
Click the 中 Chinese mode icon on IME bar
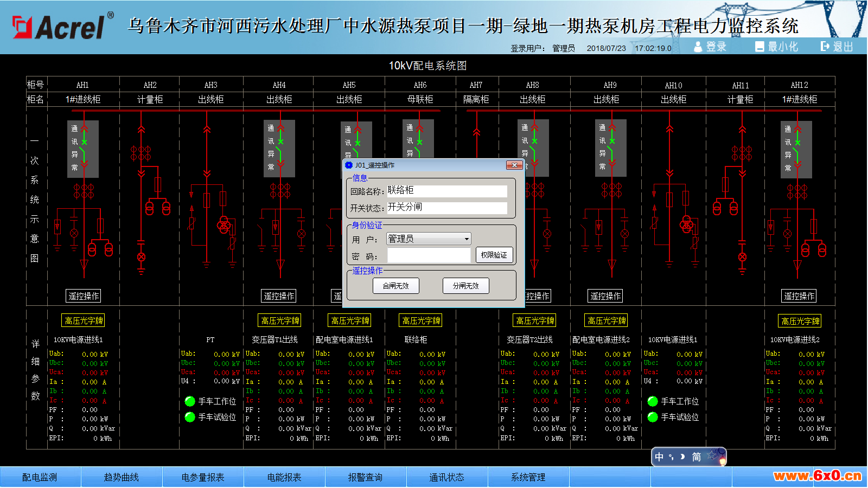[659, 457]
